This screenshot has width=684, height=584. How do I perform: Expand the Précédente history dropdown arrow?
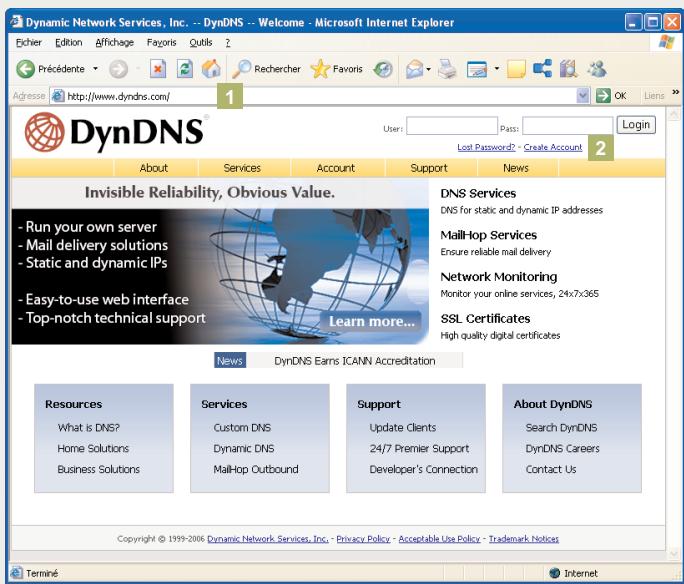pyautogui.click(x=95, y=69)
